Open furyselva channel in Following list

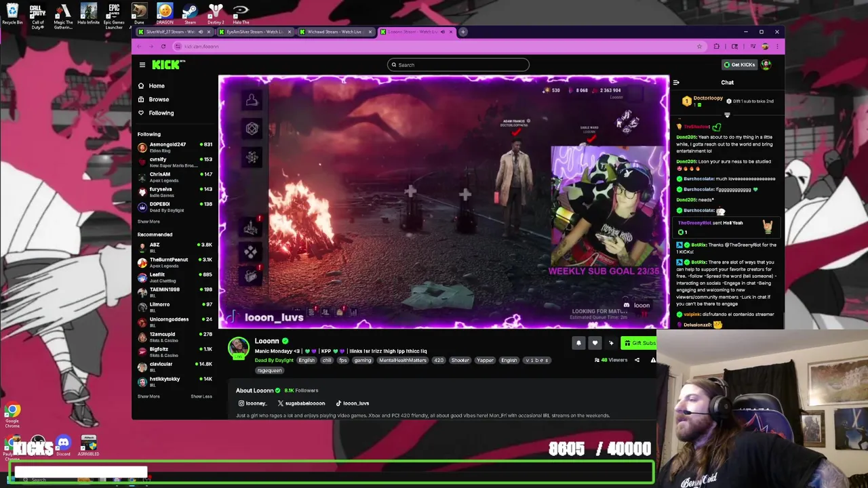click(x=175, y=192)
